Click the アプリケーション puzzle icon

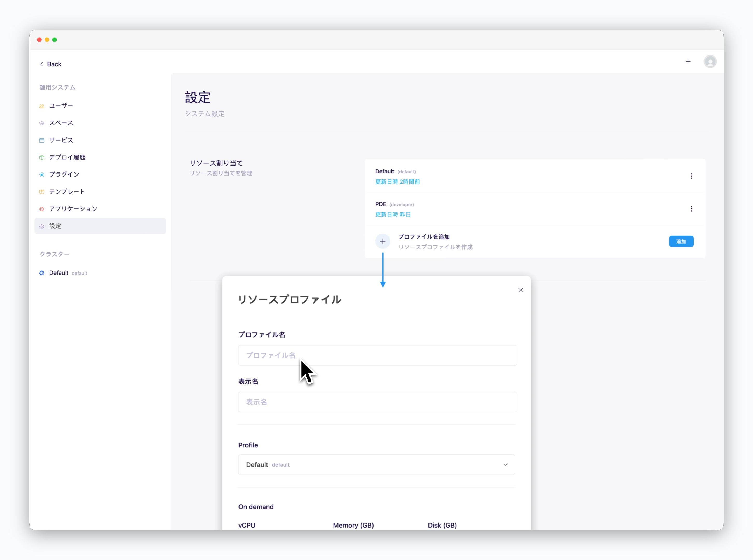[x=42, y=209]
